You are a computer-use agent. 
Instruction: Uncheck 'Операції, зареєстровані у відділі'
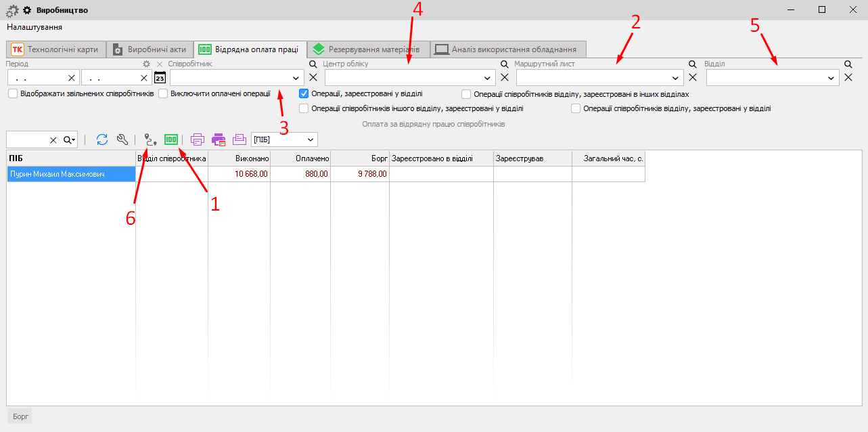tap(304, 94)
